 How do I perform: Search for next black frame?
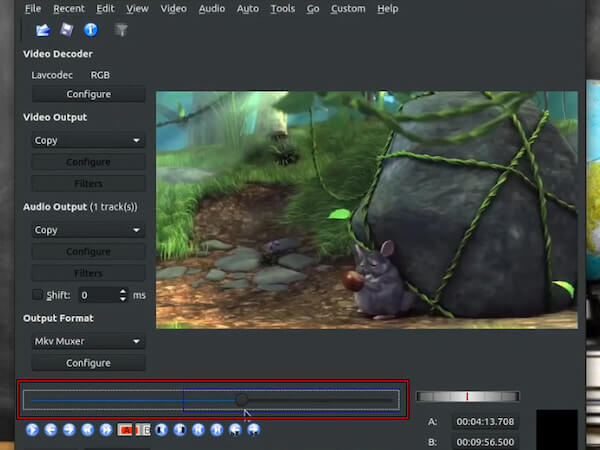coord(180,430)
